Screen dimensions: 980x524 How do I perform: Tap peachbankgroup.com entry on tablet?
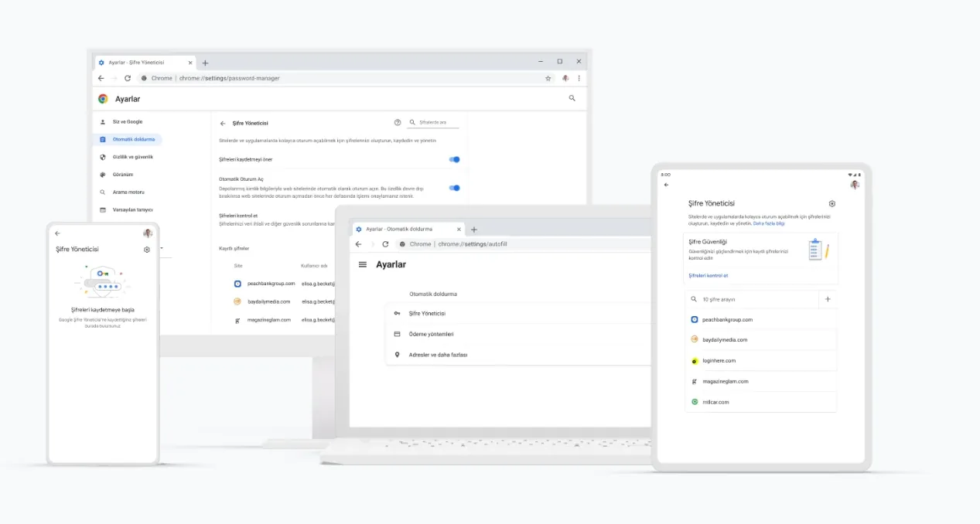[x=761, y=319]
